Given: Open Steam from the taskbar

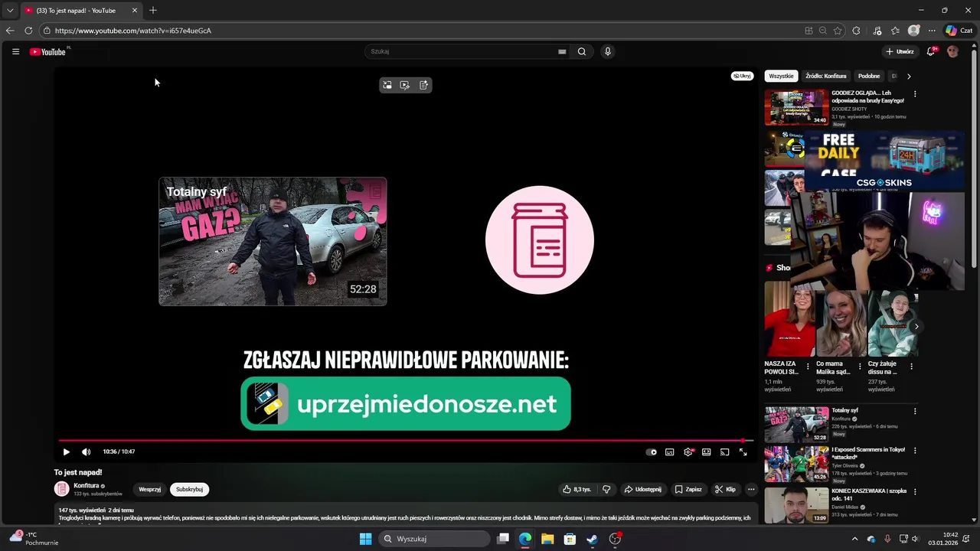Looking at the screenshot, I should (x=592, y=539).
